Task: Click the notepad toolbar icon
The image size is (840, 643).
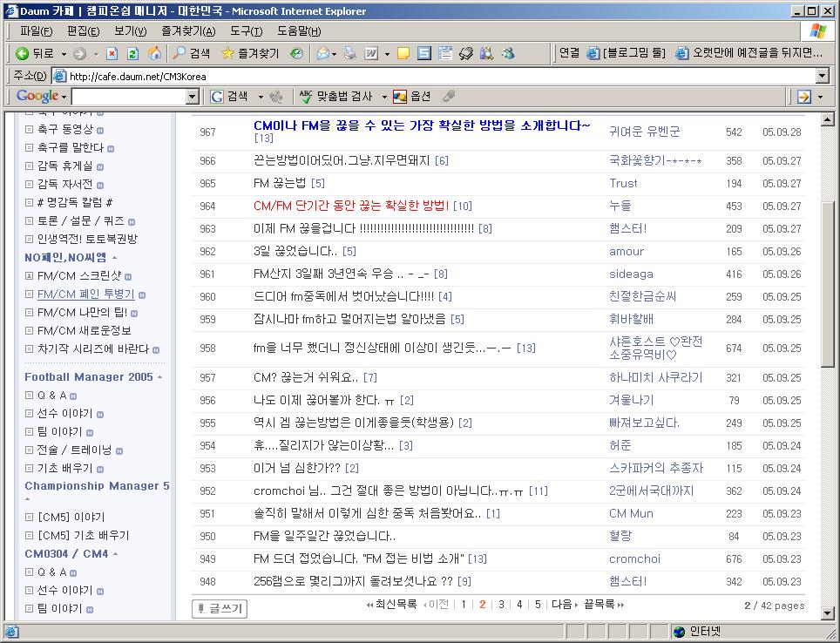Action: coord(445,53)
